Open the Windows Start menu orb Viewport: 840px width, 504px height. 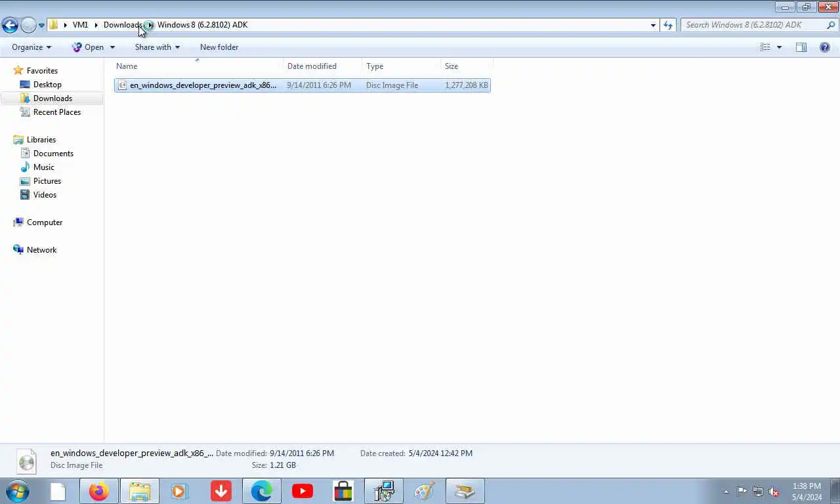click(18, 491)
